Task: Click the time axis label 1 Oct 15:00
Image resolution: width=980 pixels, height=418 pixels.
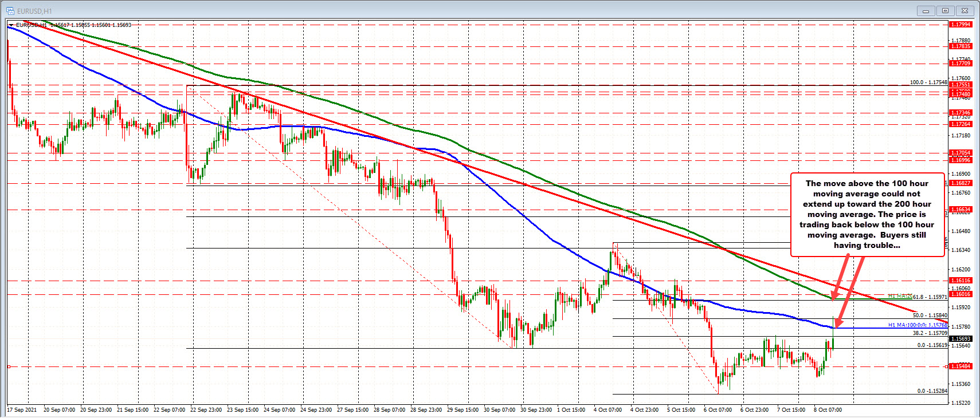Action: [571, 410]
